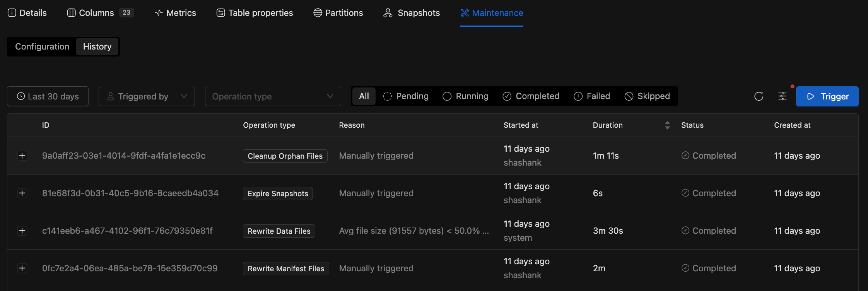
Task: View the Snapshots tab
Action: [412, 13]
